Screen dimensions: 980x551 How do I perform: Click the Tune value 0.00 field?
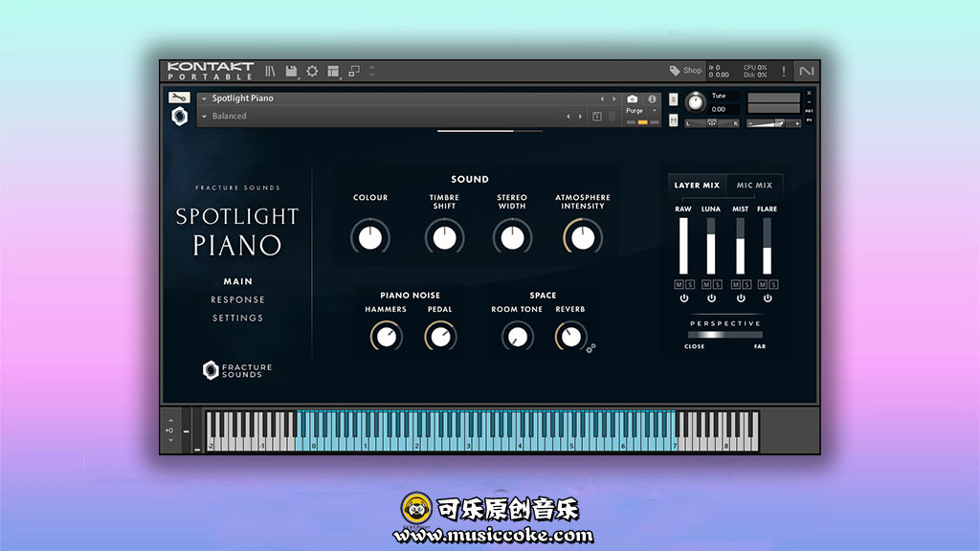[x=724, y=109]
